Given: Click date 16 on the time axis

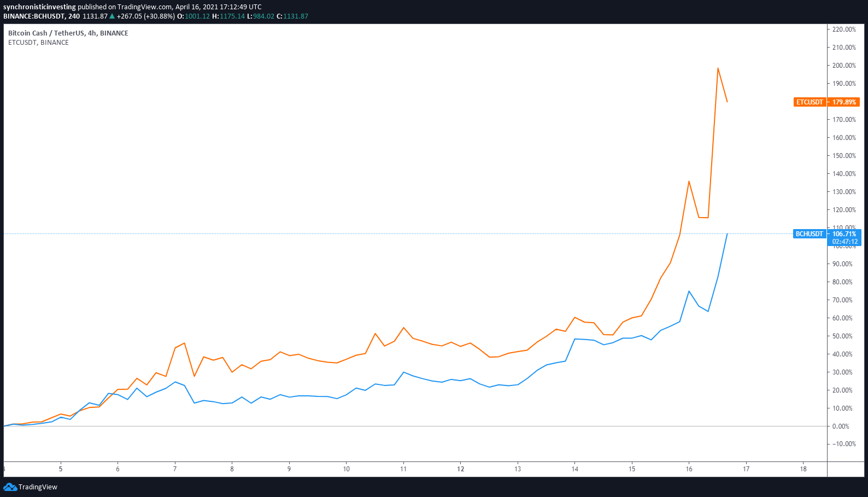Looking at the screenshot, I should [x=689, y=469].
